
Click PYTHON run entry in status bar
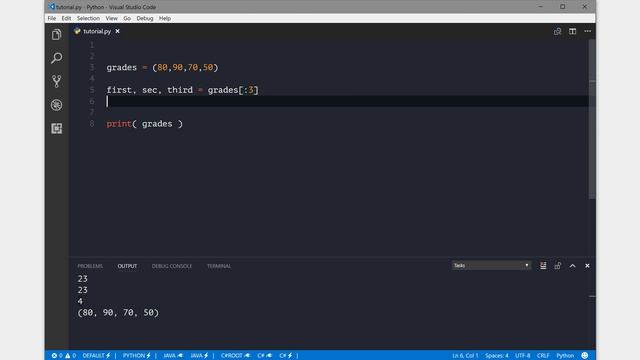coord(137,356)
